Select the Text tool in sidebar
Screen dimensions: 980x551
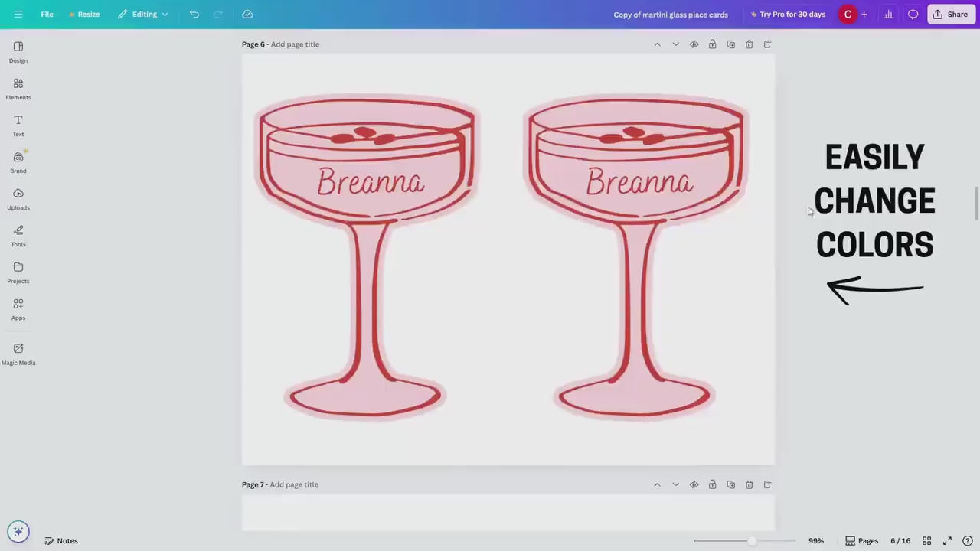pos(18,126)
